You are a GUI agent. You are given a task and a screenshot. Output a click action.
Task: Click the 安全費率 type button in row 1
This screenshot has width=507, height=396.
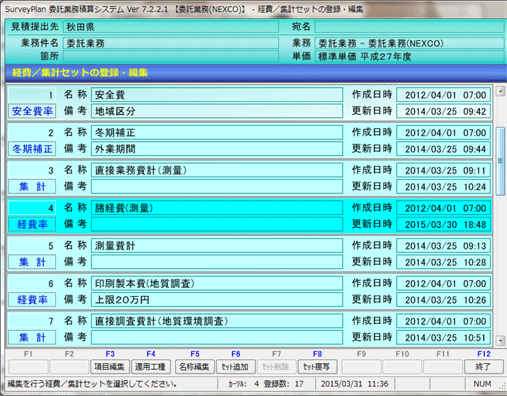(32, 111)
